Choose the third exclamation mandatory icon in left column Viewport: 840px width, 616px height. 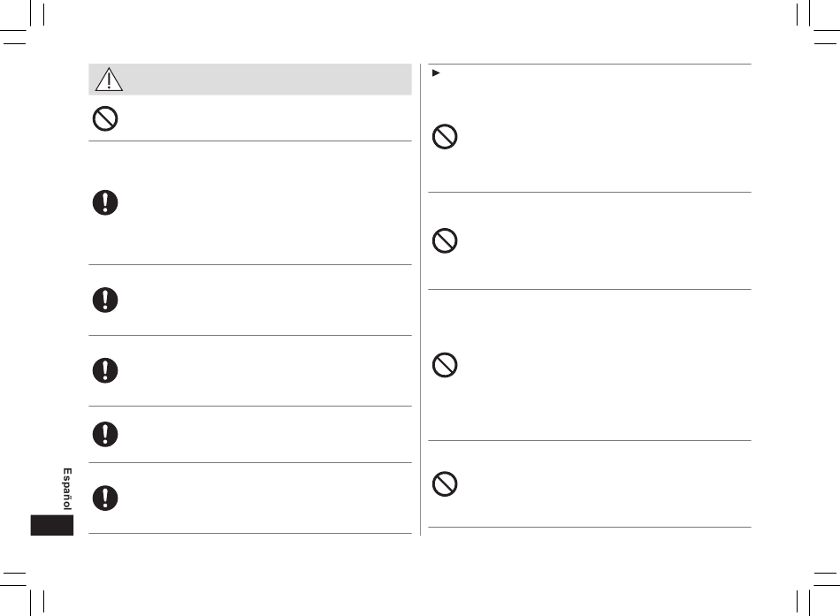click(105, 370)
